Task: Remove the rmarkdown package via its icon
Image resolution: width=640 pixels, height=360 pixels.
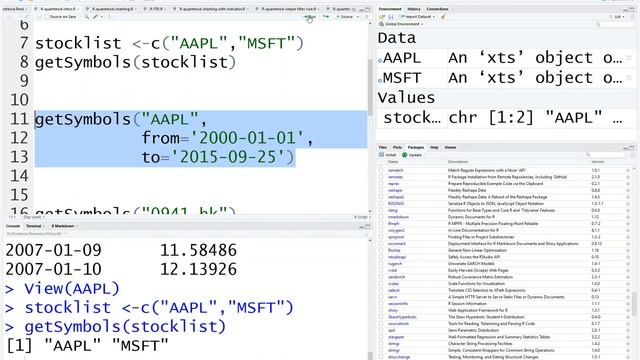Action: (628, 217)
